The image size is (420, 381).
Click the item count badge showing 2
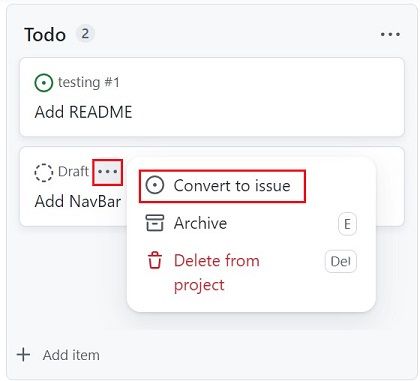[x=85, y=34]
